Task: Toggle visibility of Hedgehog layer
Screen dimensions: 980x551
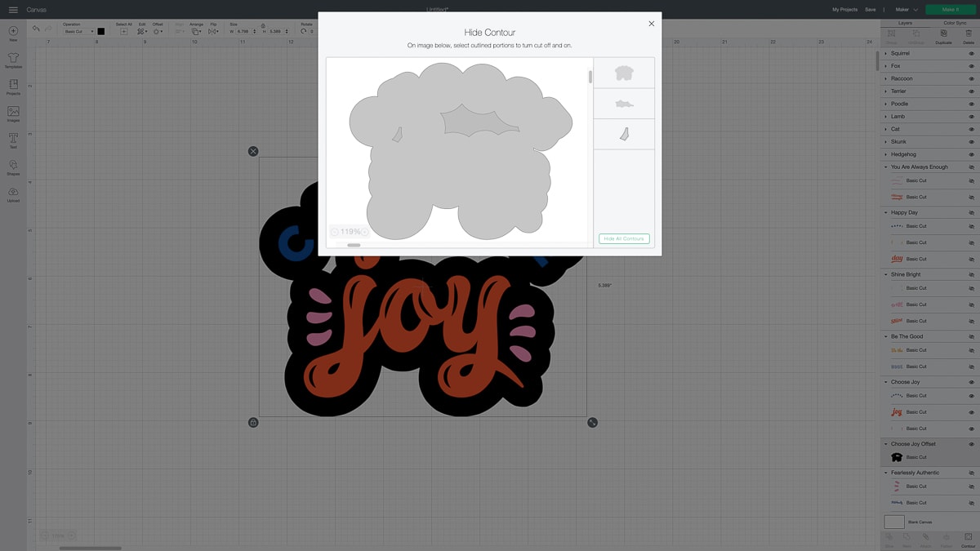Action: click(x=971, y=154)
